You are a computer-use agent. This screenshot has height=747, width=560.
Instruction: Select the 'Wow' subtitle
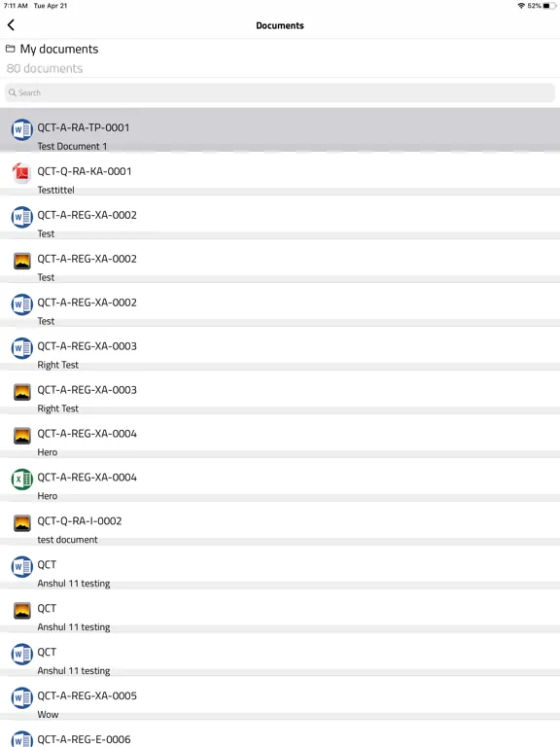coord(48,715)
